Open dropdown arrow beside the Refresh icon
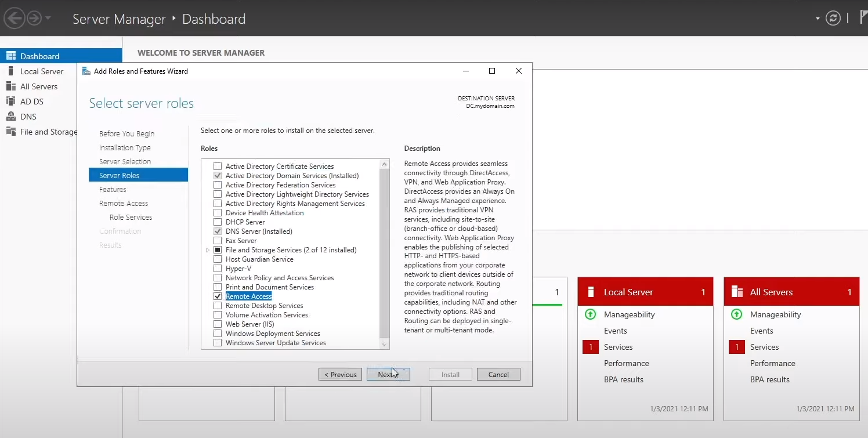 tap(818, 19)
